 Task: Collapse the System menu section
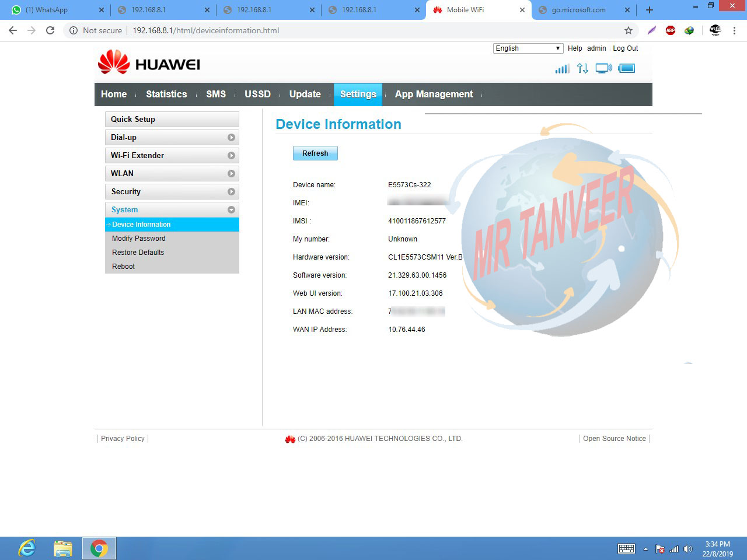[x=172, y=210]
